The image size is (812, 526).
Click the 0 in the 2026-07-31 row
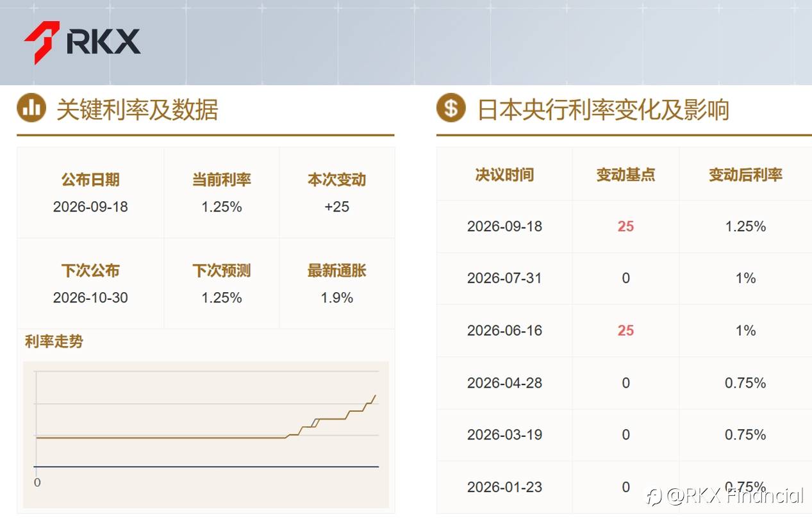(x=626, y=279)
